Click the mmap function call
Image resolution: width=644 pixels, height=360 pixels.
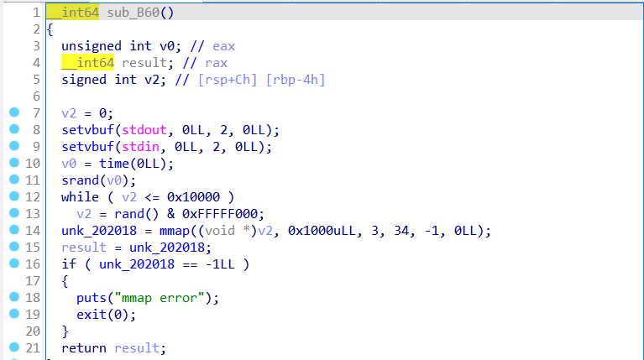175,231
